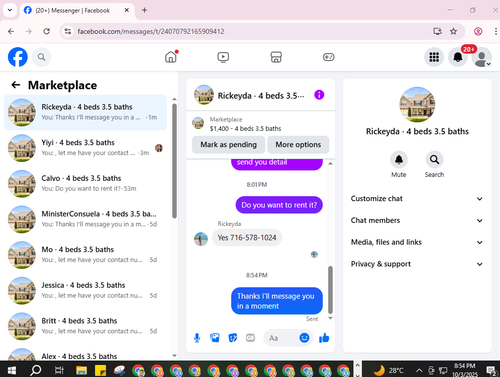Open Windows Start menu
Image resolution: width=500 pixels, height=377 pixels.
[x=12, y=370]
